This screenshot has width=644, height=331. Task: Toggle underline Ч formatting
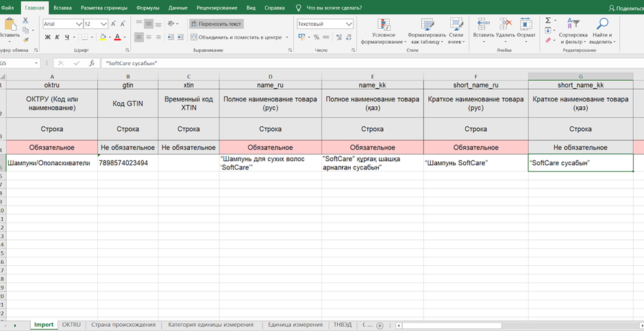tap(66, 38)
